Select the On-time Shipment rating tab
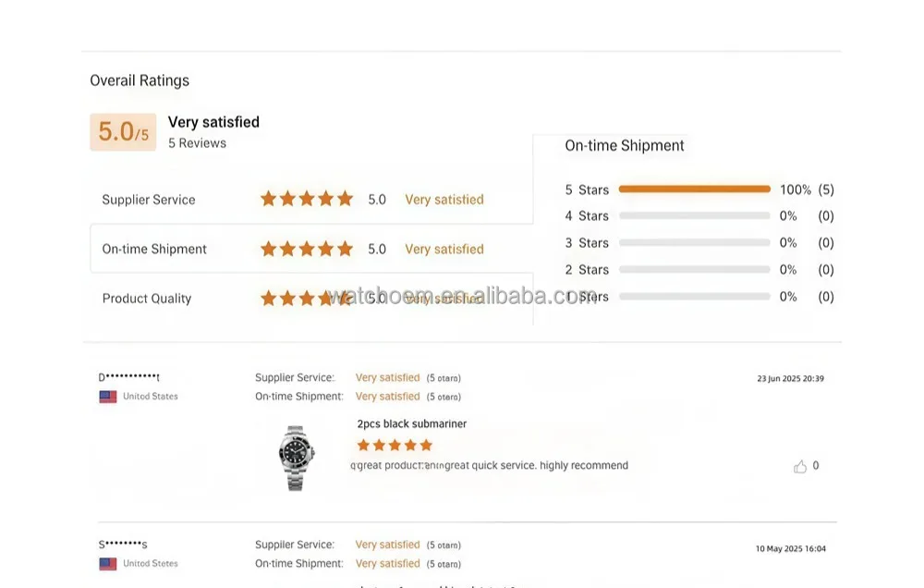This screenshot has height=588, width=924. (154, 250)
